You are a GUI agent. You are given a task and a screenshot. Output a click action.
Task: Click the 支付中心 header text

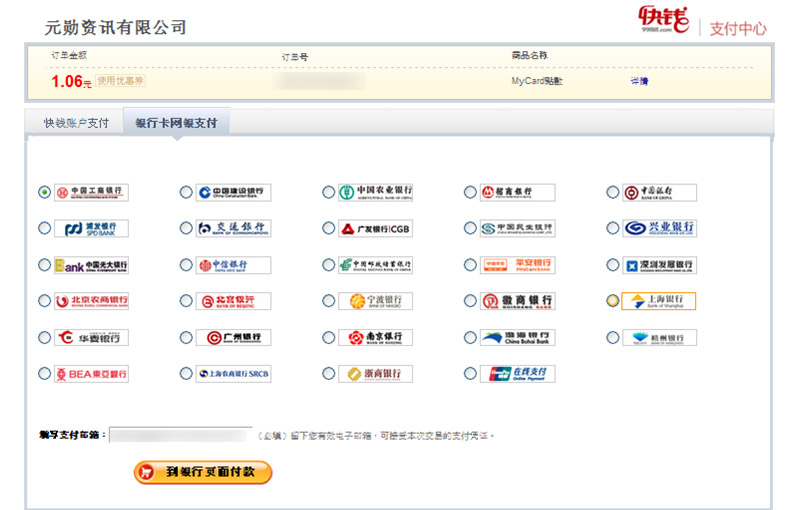pyautogui.click(x=738, y=29)
